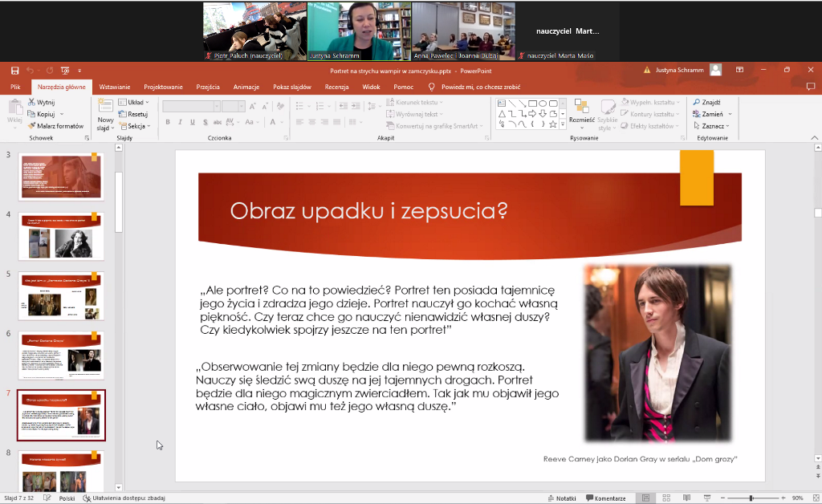Toggle the Notatki notes pane
This screenshot has width=822, height=504.
561,498
